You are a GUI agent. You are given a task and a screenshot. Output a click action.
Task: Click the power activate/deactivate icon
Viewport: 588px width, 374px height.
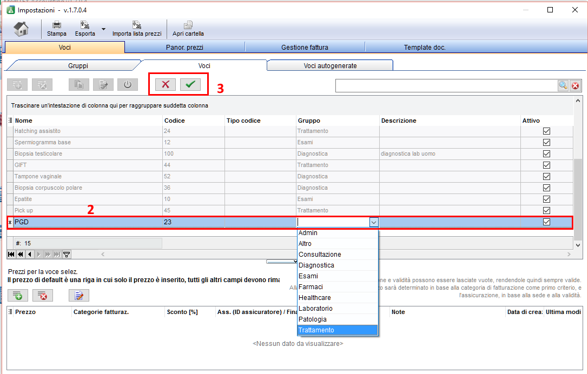click(128, 85)
